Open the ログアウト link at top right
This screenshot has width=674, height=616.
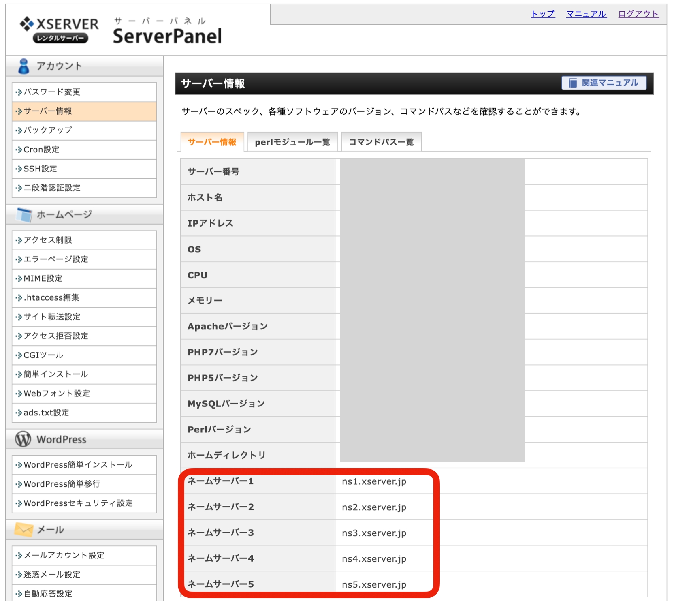[x=638, y=13]
